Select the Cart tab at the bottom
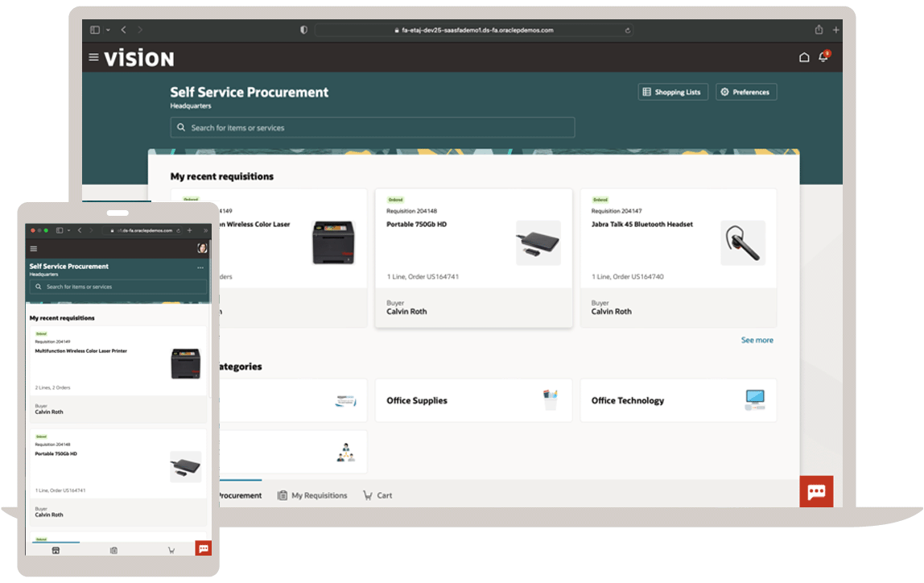This screenshot has width=924, height=583. click(377, 495)
